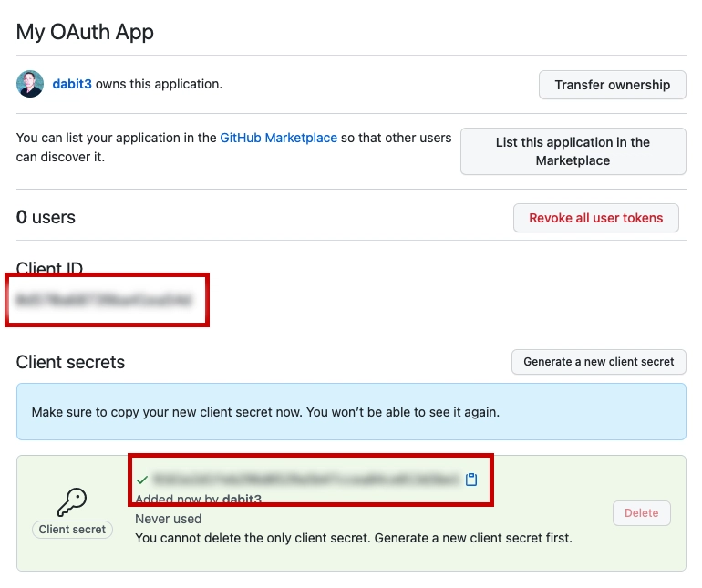This screenshot has width=702, height=588.
Task: Click the dabit3 profile avatar
Action: (30, 84)
